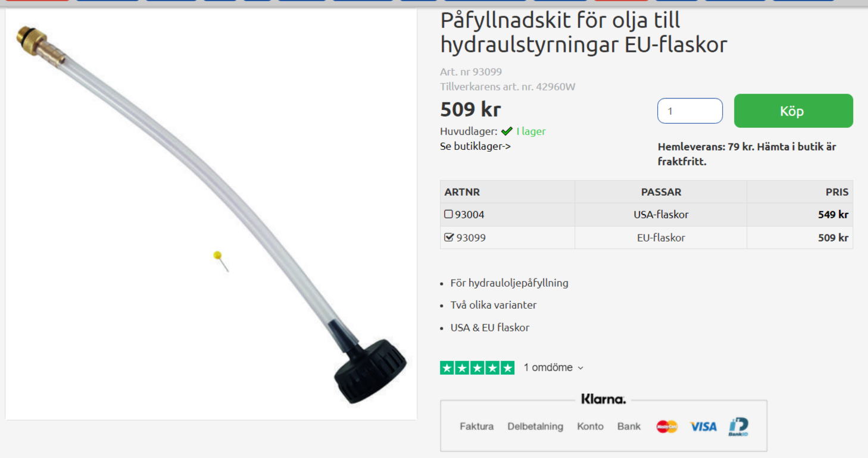Viewport: 868px width, 458px height.
Task: Click the BankID icon
Action: pyautogui.click(x=738, y=426)
